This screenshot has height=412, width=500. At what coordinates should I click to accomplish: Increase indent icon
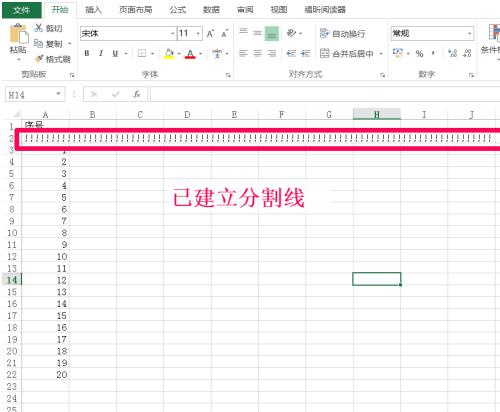pos(305,53)
